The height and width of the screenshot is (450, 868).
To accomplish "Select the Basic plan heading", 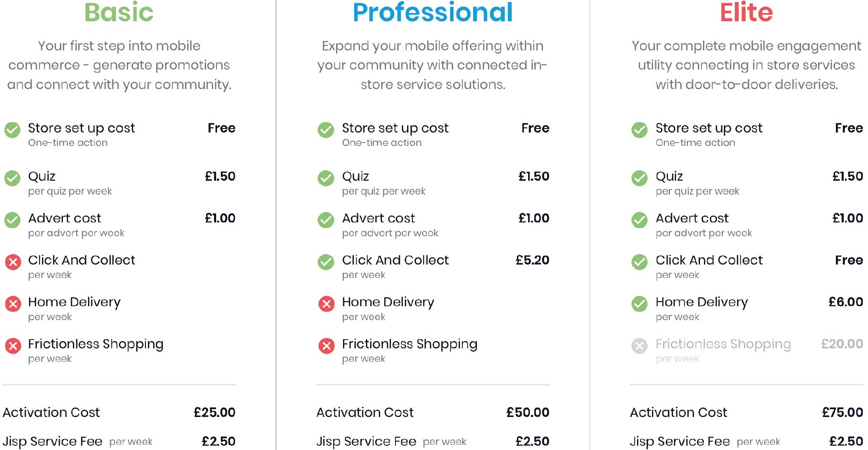I will point(119,12).
